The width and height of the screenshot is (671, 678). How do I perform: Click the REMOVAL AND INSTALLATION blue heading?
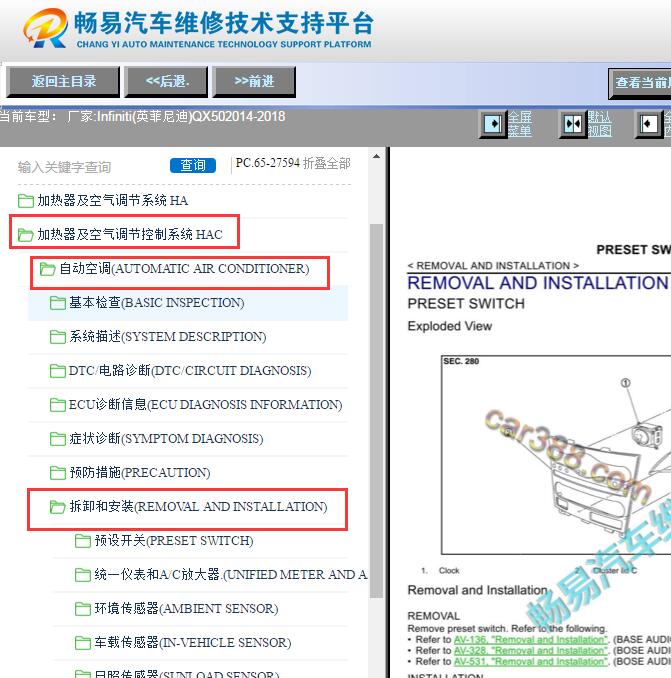pyautogui.click(x=538, y=283)
